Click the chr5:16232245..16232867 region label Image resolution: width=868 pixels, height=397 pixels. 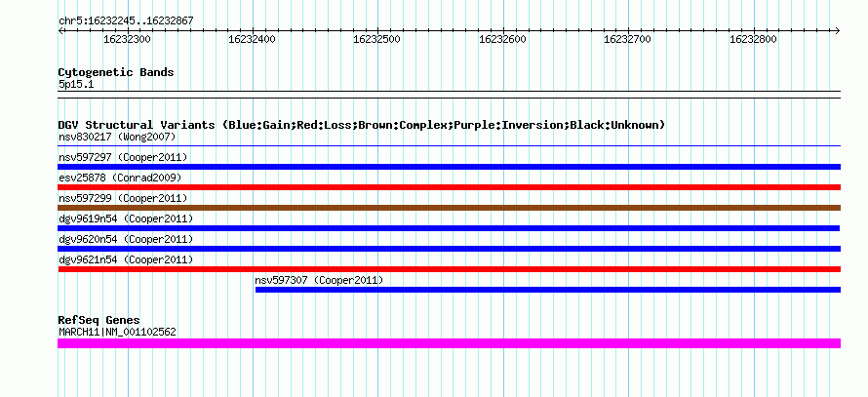tap(126, 21)
